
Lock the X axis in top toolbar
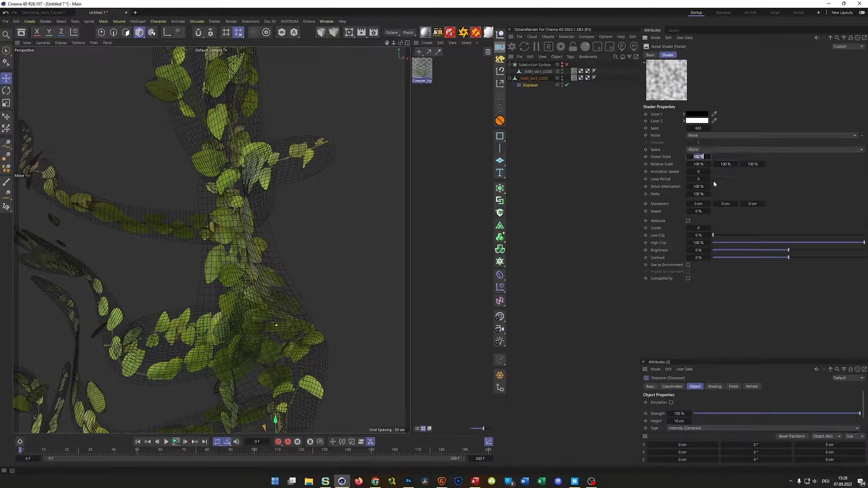[x=37, y=32]
